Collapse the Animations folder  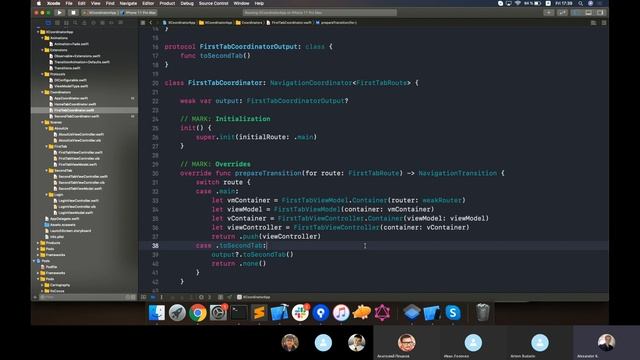click(x=42, y=38)
